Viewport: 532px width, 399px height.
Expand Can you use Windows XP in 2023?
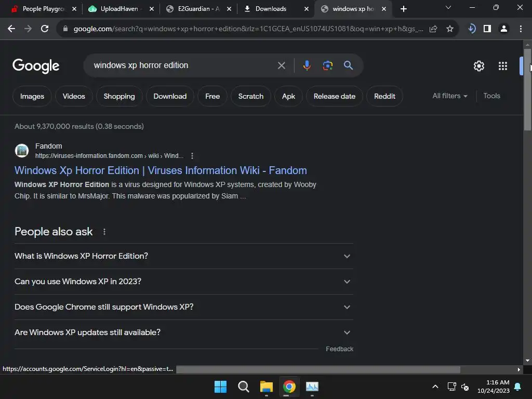[183, 282]
